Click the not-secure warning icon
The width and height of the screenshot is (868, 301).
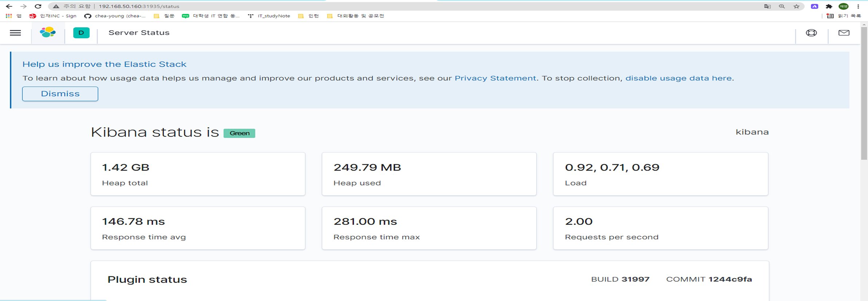[x=56, y=6]
